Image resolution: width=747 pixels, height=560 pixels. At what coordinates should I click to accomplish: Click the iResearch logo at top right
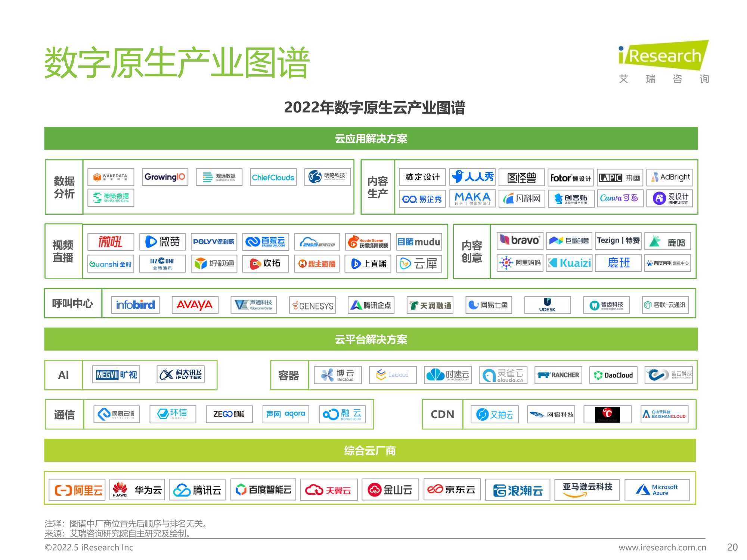coord(663,62)
